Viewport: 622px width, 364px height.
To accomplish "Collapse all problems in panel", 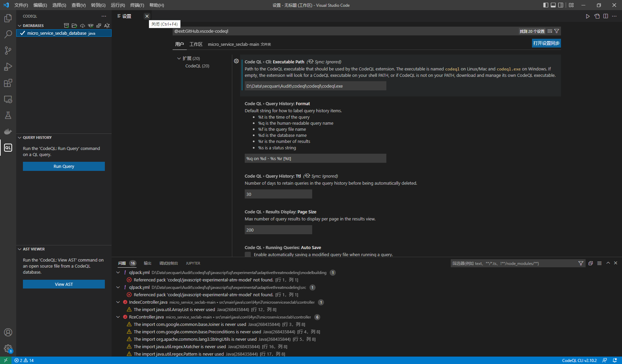I will click(591, 263).
